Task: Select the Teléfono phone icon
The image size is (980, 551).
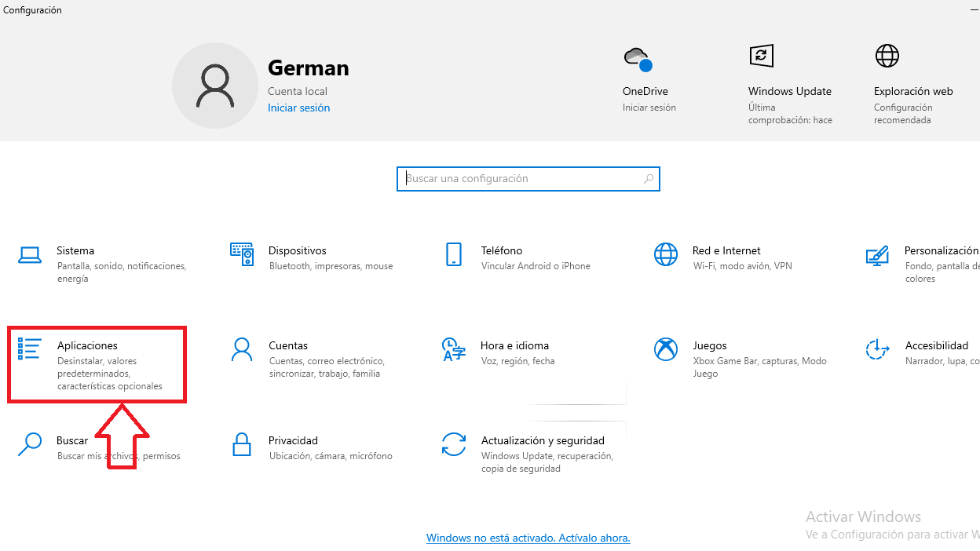Action: pos(453,254)
